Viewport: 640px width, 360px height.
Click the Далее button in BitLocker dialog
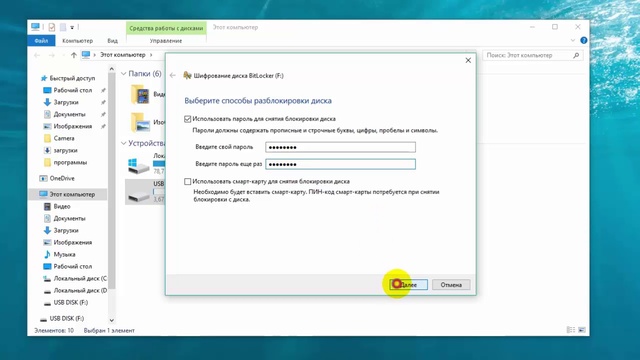[x=409, y=284]
